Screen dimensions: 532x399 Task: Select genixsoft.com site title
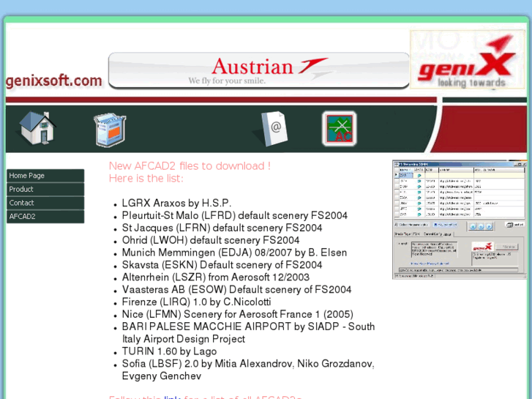coord(54,81)
